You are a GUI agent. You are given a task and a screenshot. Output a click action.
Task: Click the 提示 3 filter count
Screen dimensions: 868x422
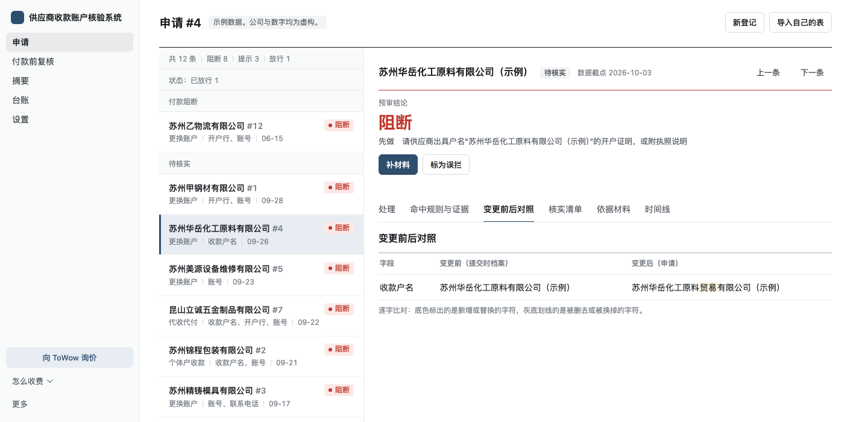pyautogui.click(x=248, y=59)
